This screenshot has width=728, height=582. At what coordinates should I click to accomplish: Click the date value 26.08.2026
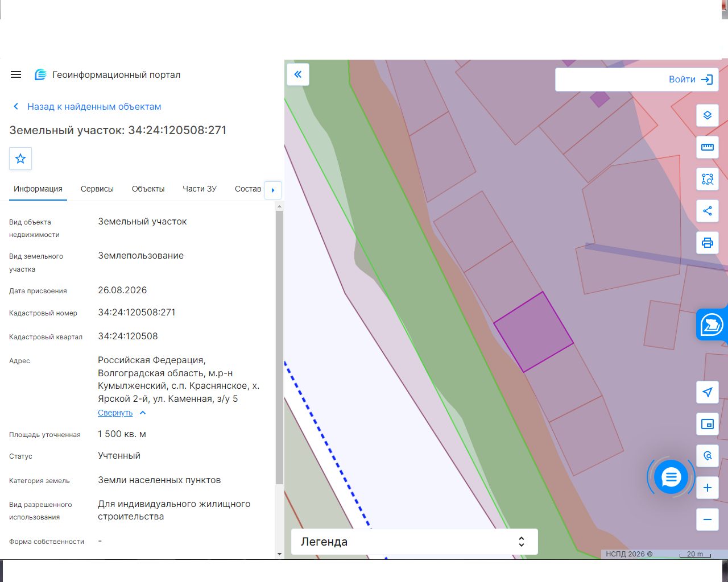tap(122, 290)
